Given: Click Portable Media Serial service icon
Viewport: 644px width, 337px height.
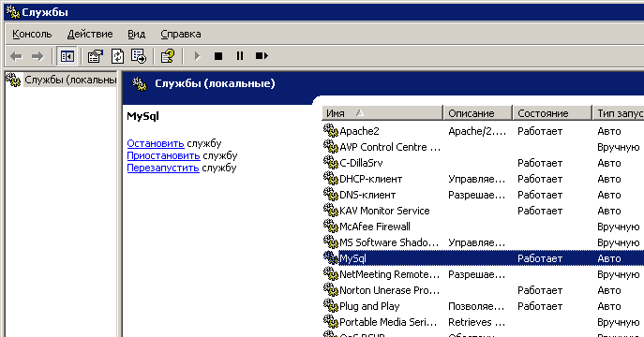Looking at the screenshot, I should click(331, 322).
